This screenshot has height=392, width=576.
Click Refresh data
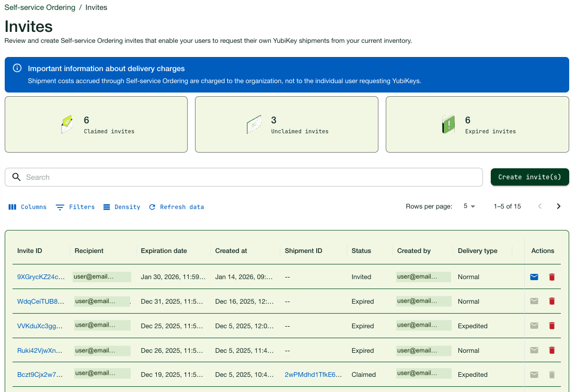[176, 207]
